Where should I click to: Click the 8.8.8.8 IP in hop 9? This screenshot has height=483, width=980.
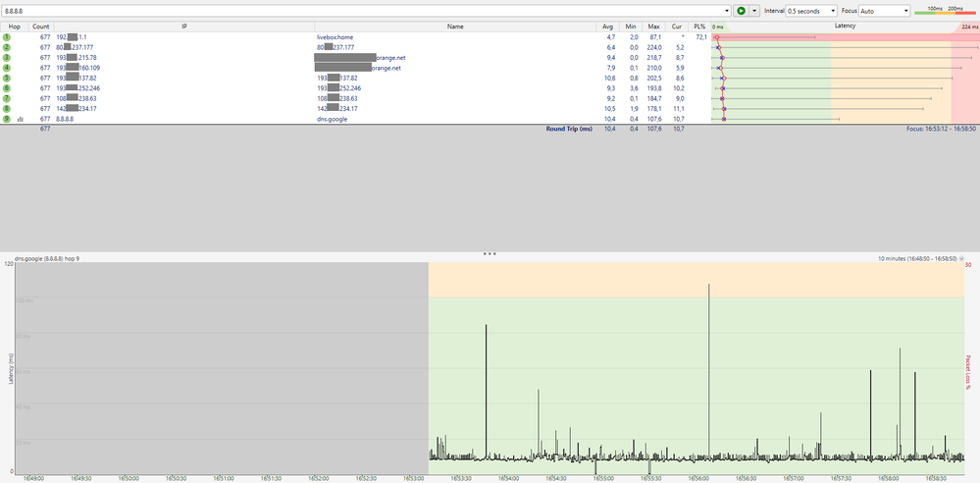click(x=65, y=119)
